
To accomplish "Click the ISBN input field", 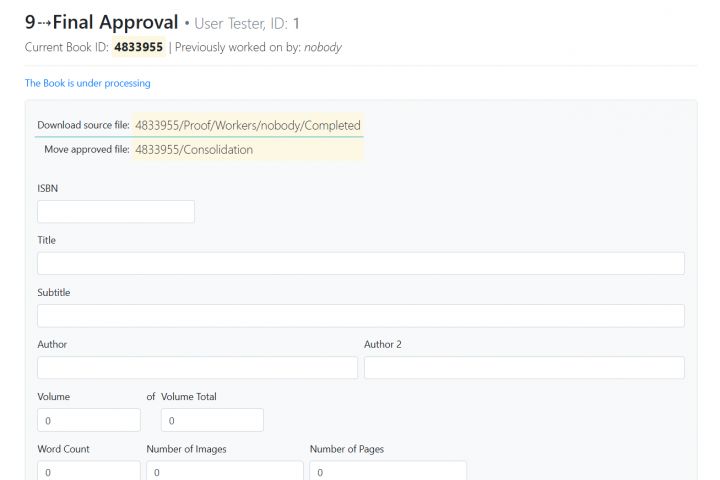I will 116,212.
